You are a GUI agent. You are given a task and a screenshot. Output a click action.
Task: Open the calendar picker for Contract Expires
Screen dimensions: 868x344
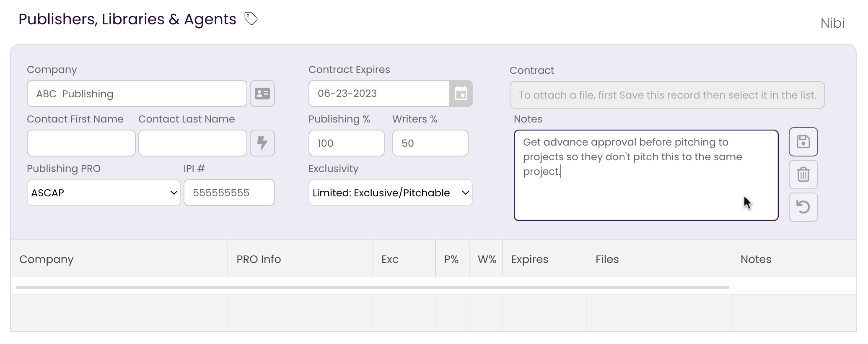[461, 94]
